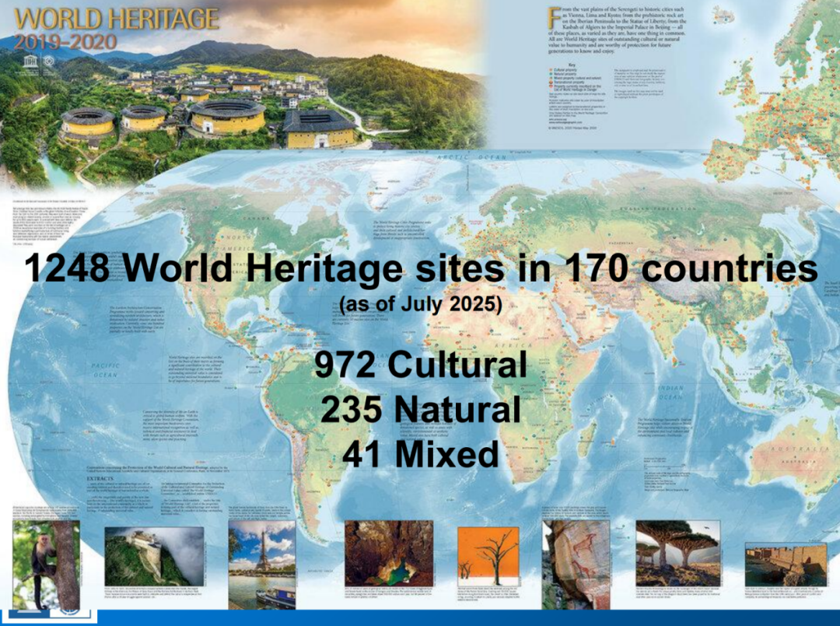Open the desert fort walls thumbnail

(785, 565)
